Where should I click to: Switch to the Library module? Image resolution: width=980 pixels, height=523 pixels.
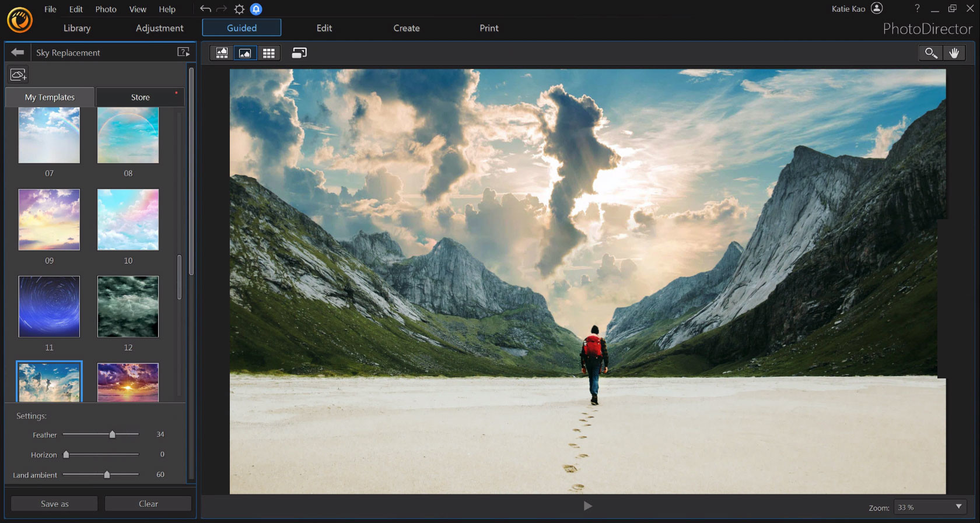pyautogui.click(x=77, y=28)
